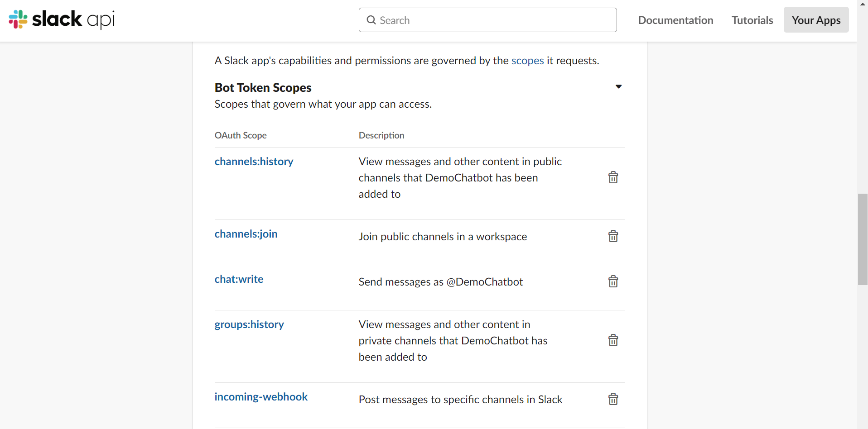
Task: Click the chat:write scope link
Action: tap(239, 279)
